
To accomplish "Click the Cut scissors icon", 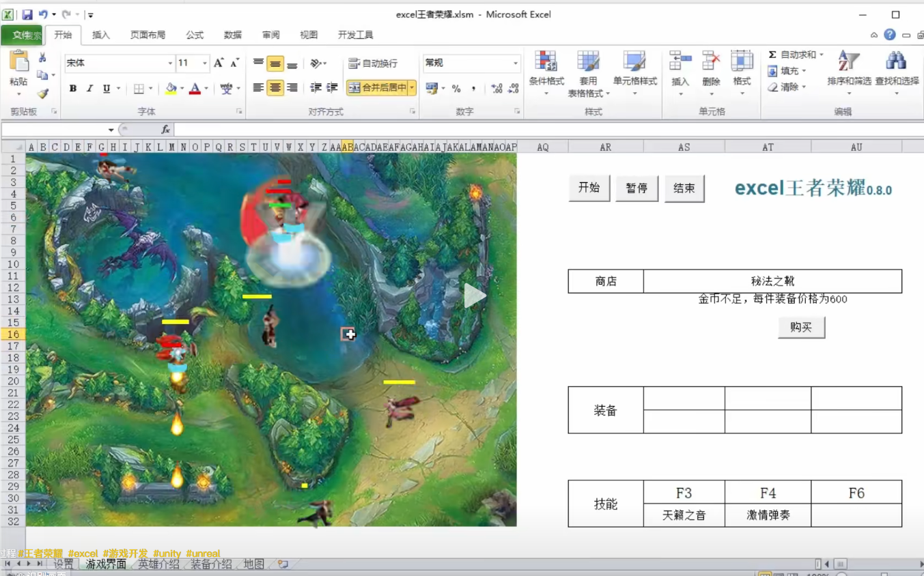I will (42, 58).
